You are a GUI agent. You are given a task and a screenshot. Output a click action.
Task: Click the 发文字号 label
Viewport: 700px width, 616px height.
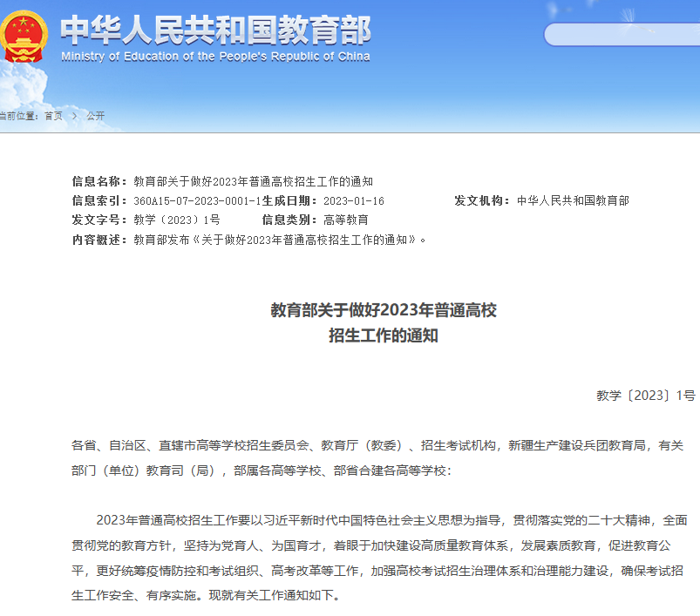pyautogui.click(x=99, y=220)
